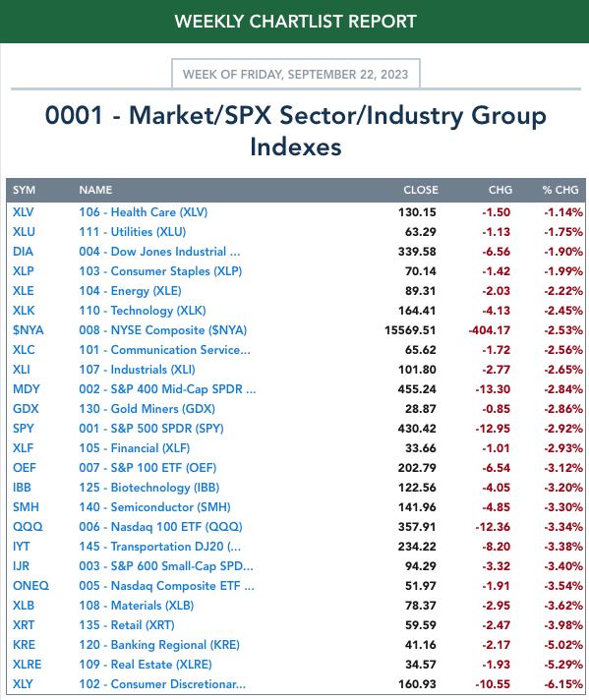Open the XLV symbol link
This screenshot has width=589, height=700.
tap(24, 212)
